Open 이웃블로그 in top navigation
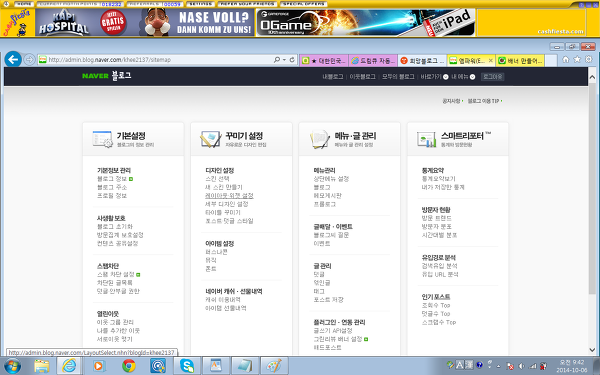The width and height of the screenshot is (600, 375). [x=362, y=77]
